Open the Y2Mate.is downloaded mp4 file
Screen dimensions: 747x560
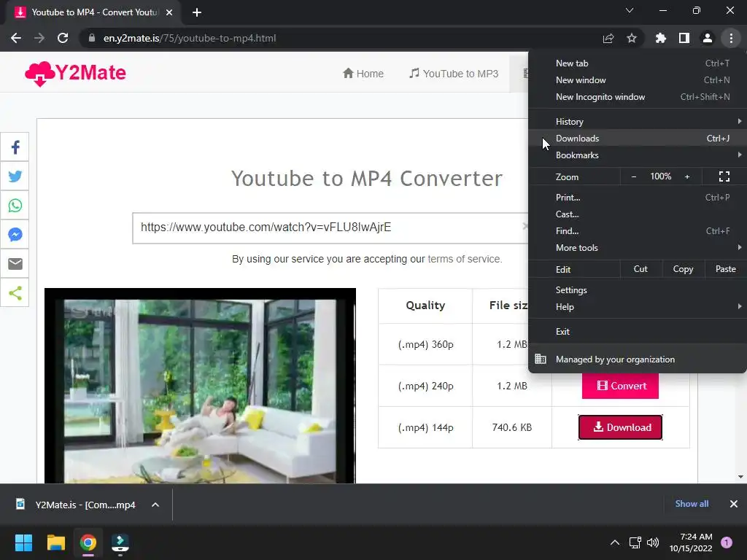(x=76, y=505)
